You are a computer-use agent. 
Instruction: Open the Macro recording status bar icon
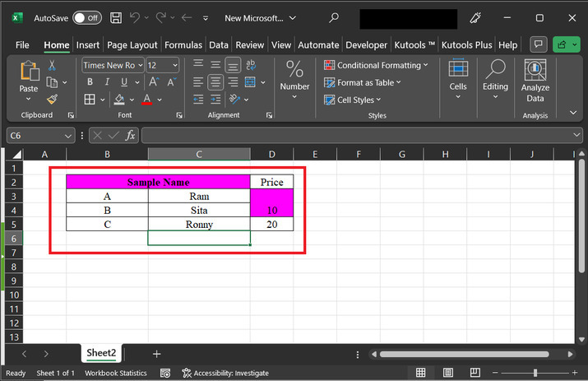tap(165, 373)
